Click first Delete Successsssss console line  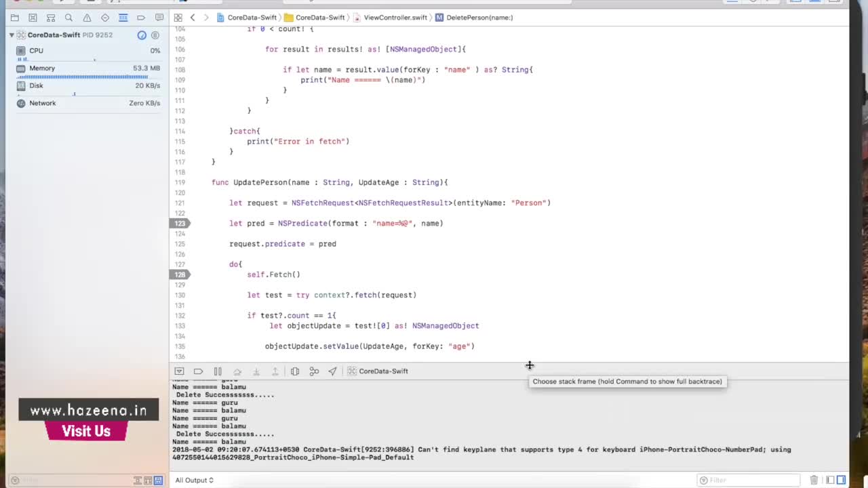pos(225,395)
